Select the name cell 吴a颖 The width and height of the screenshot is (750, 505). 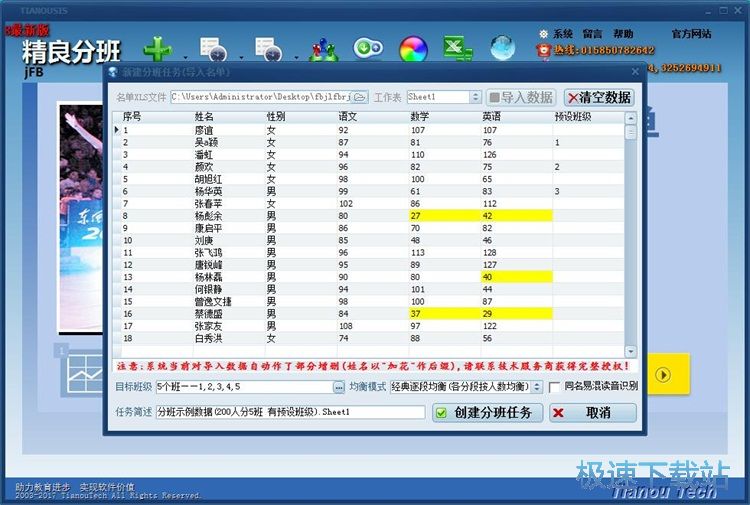[229, 143]
